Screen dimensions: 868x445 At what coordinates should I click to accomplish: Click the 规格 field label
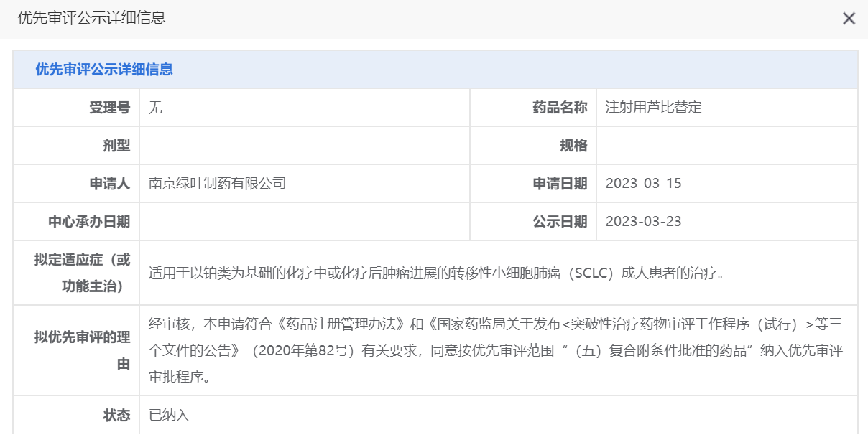(573, 146)
